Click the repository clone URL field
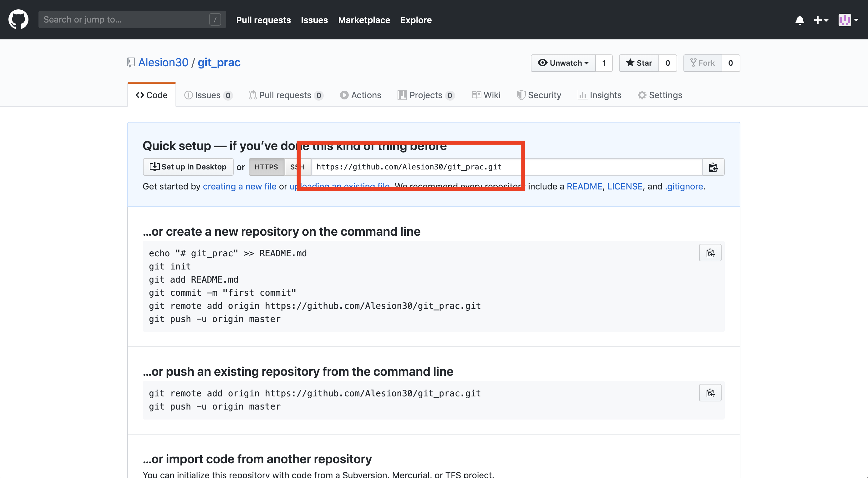 [507, 167]
